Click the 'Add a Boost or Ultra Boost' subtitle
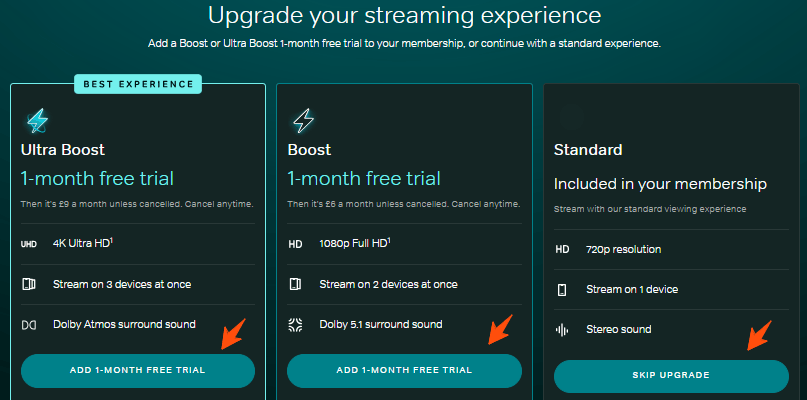 pos(405,44)
